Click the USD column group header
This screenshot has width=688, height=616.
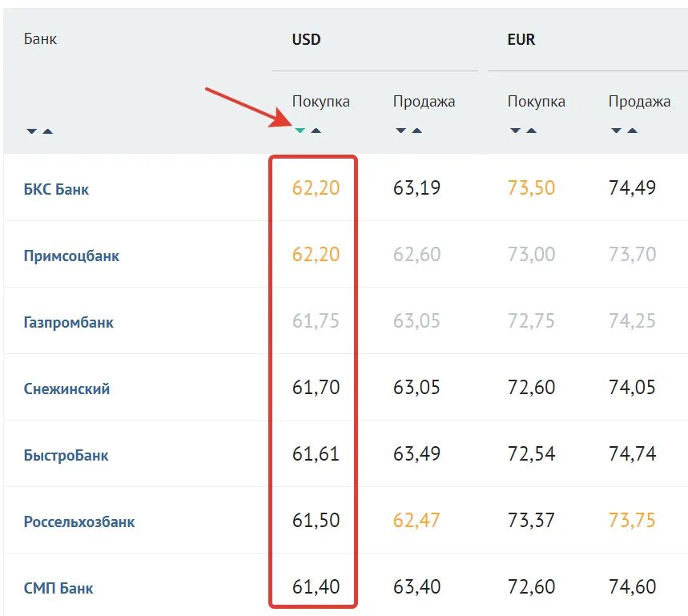point(306,39)
